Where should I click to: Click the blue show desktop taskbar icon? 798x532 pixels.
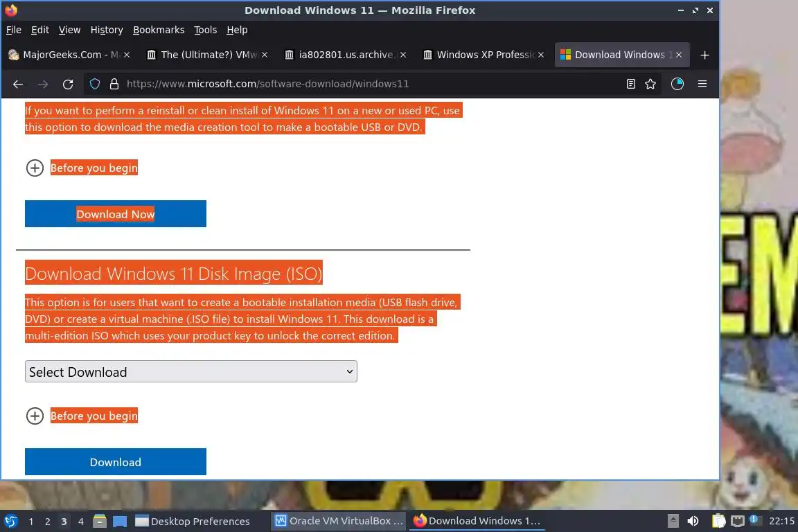point(120,521)
